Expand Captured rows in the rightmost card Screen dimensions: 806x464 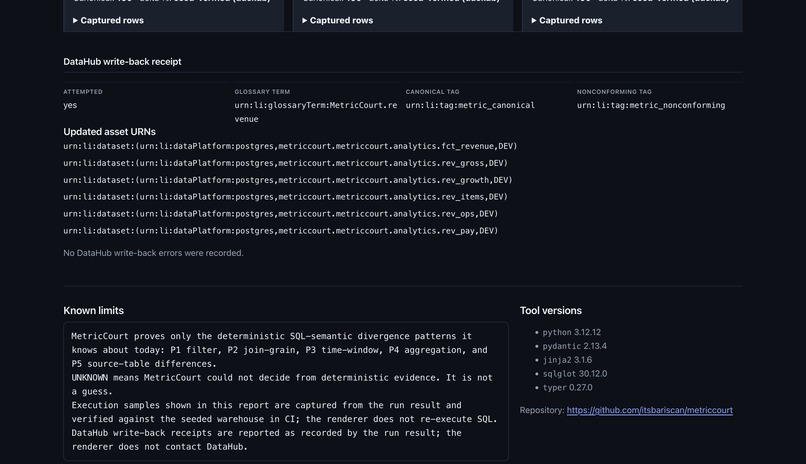[x=567, y=21]
